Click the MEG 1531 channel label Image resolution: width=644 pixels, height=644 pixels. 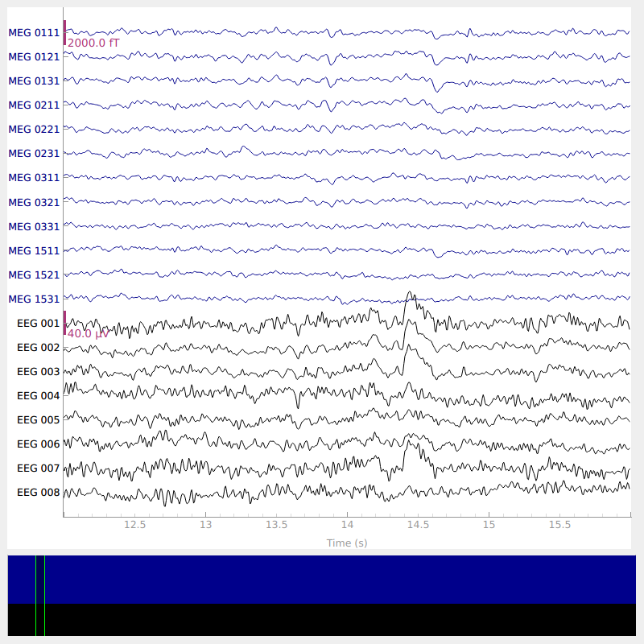pyautogui.click(x=34, y=299)
